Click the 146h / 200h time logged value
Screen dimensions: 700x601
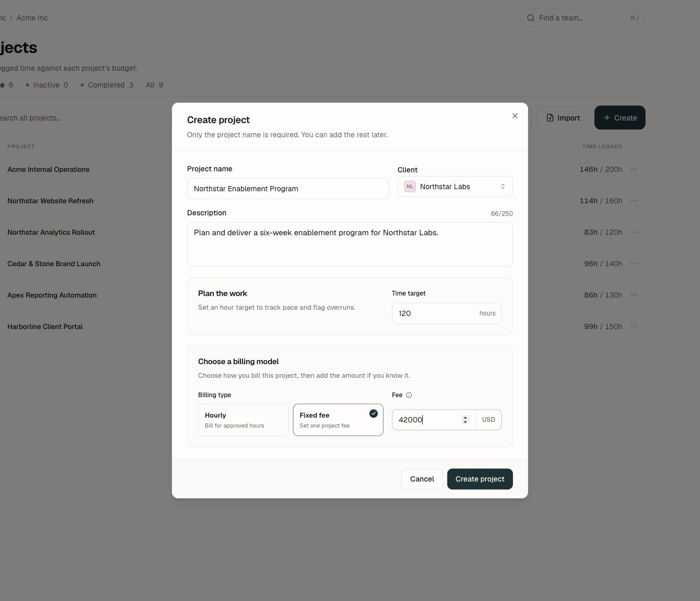point(601,169)
